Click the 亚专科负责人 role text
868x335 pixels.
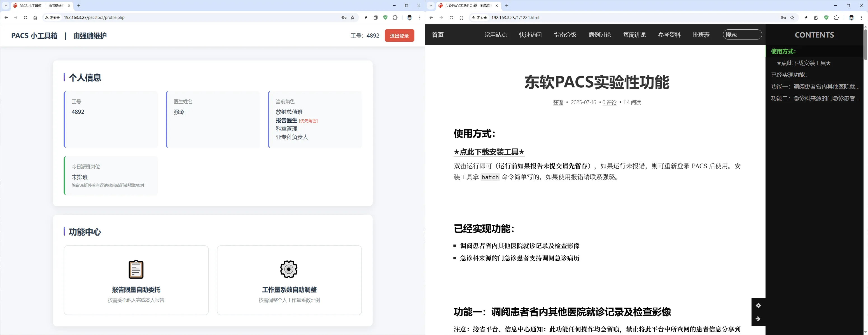pos(292,137)
